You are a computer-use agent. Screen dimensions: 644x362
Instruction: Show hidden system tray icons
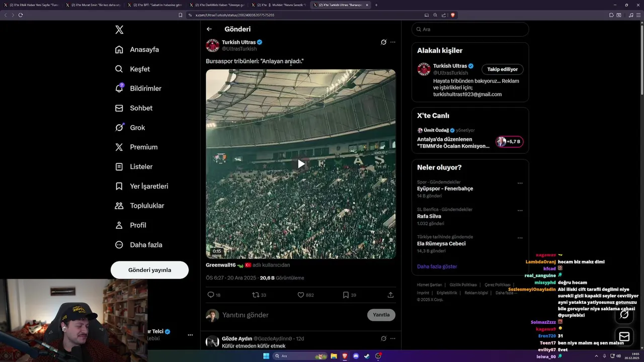596,356
